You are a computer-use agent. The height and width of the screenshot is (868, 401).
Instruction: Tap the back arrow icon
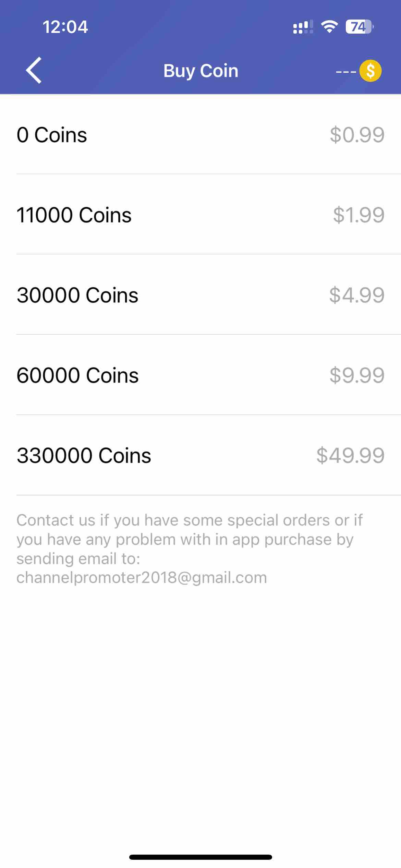pyautogui.click(x=34, y=70)
